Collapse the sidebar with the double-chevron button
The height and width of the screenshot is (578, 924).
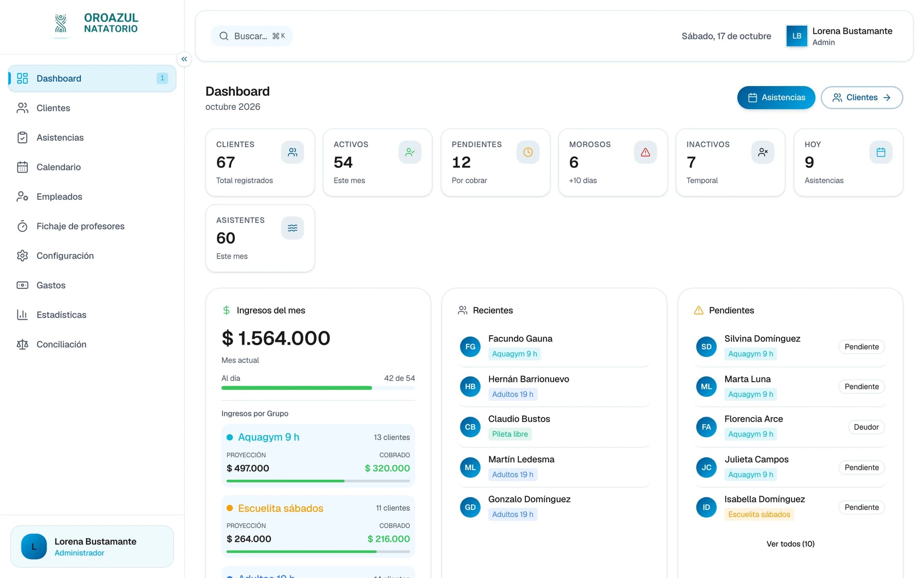(184, 59)
